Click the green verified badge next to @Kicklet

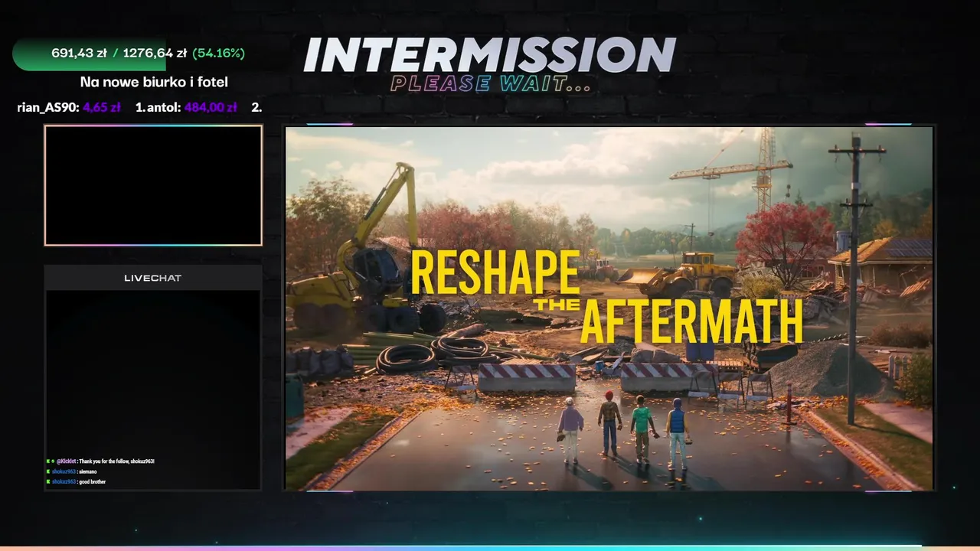coord(53,461)
